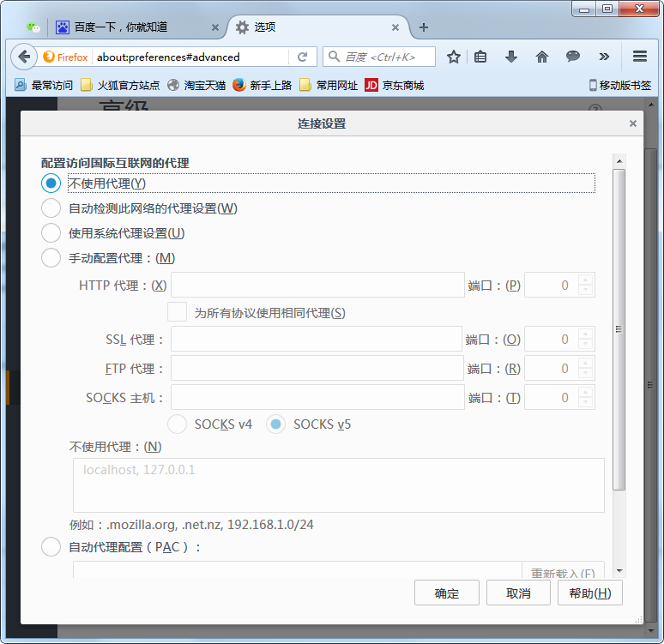This screenshot has width=664, height=644.
Task: Open the 常用网址 bookmarks folder
Action: (329, 86)
